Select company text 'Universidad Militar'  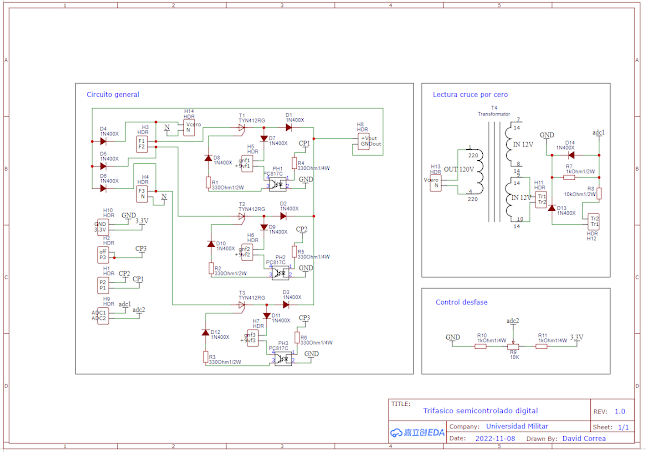517,426
